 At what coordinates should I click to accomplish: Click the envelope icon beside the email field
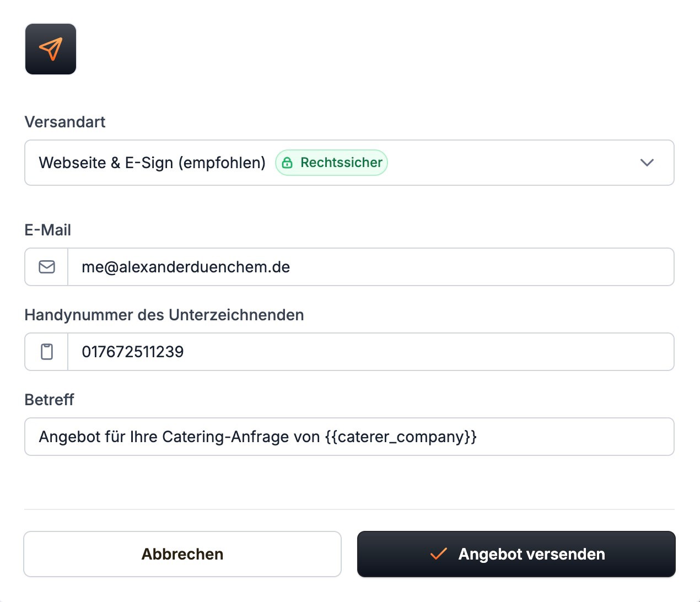pos(47,267)
